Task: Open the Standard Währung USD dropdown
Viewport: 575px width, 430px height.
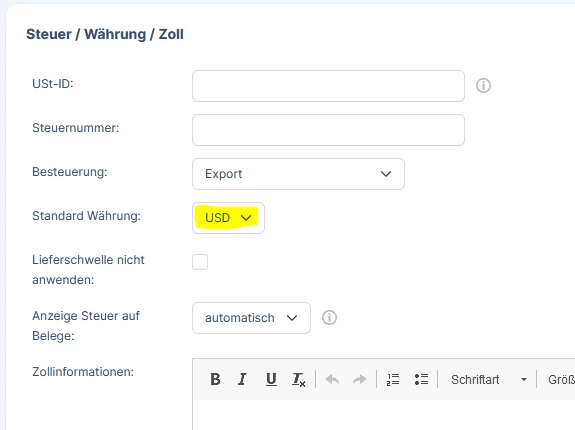Action: pos(228,218)
